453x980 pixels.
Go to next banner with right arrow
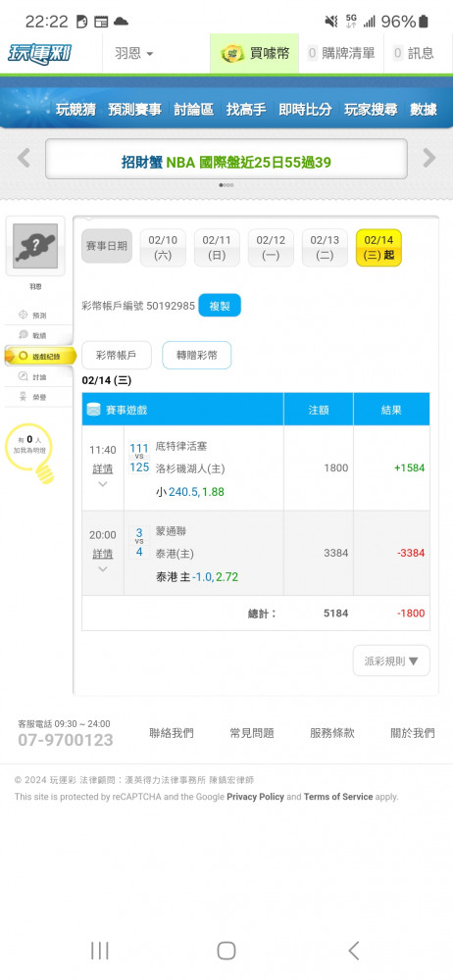tap(429, 158)
